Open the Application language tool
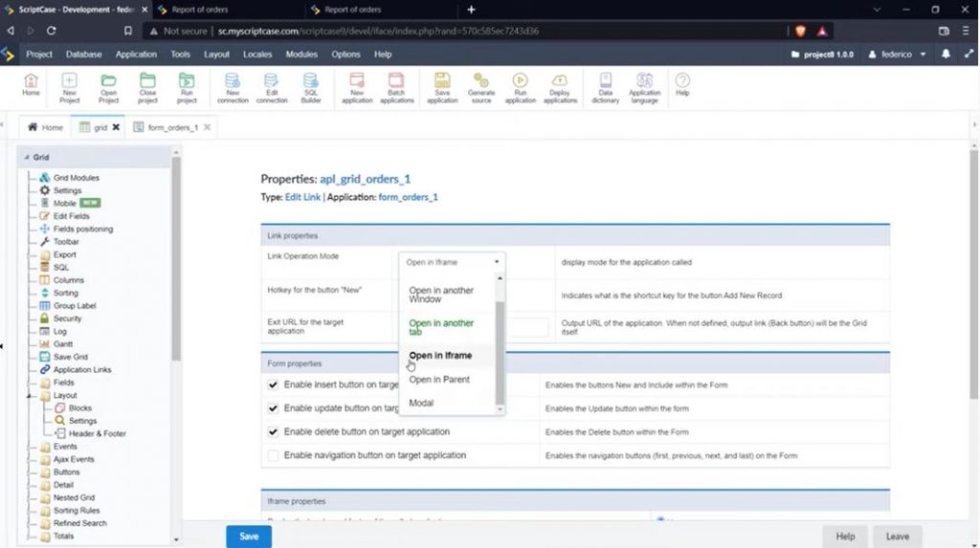 pos(644,87)
